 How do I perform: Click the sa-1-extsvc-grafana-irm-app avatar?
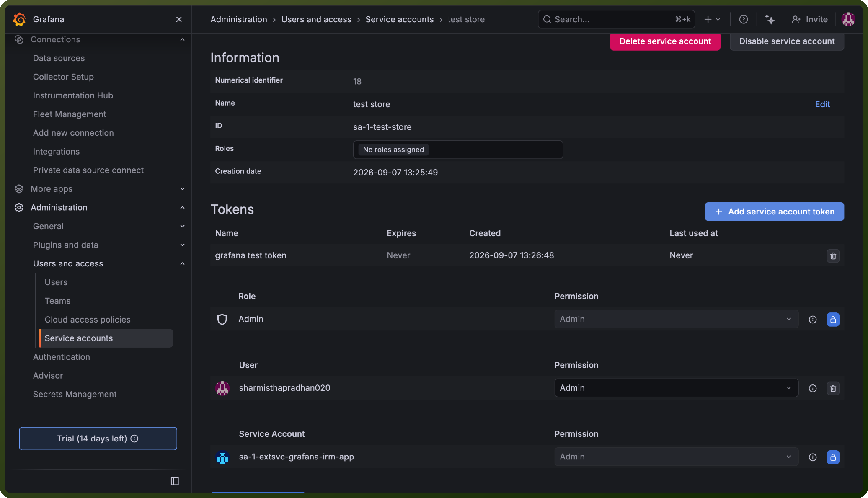[x=222, y=457]
